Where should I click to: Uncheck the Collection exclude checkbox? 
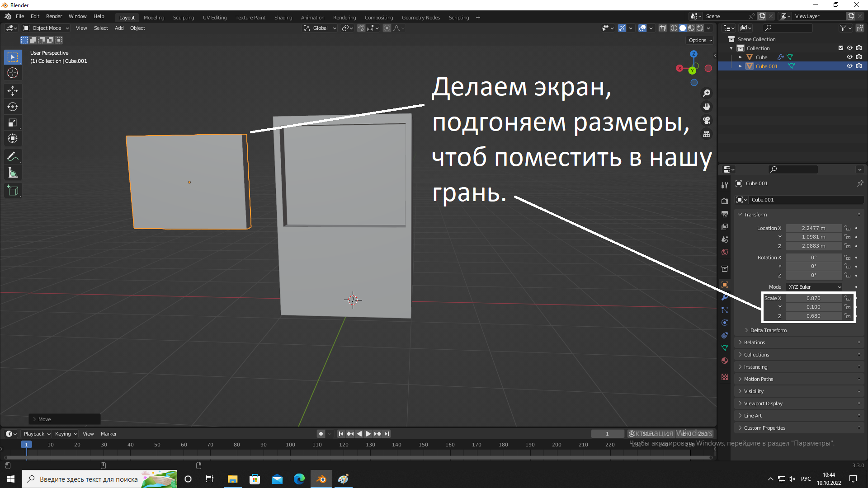click(841, 48)
